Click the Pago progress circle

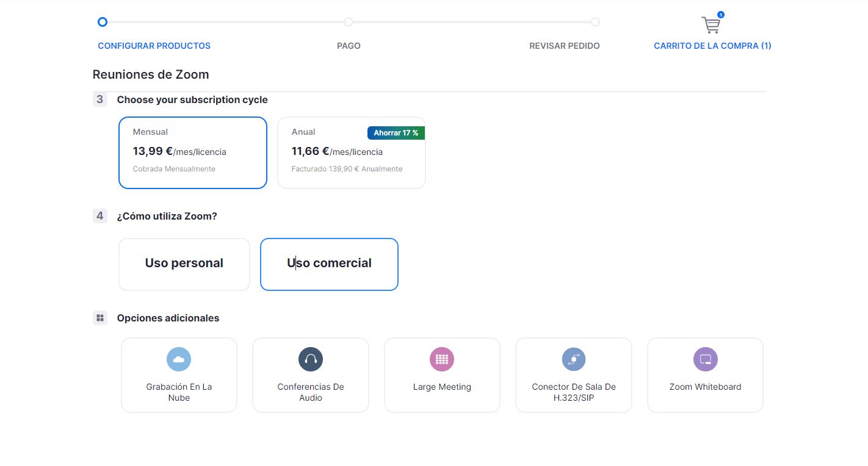pos(349,22)
